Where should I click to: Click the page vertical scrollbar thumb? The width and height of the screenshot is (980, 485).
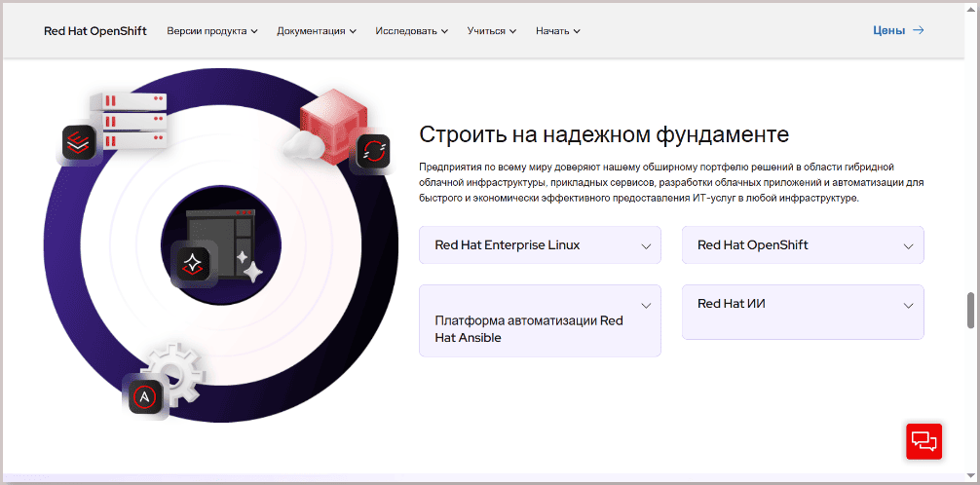pos(970,310)
